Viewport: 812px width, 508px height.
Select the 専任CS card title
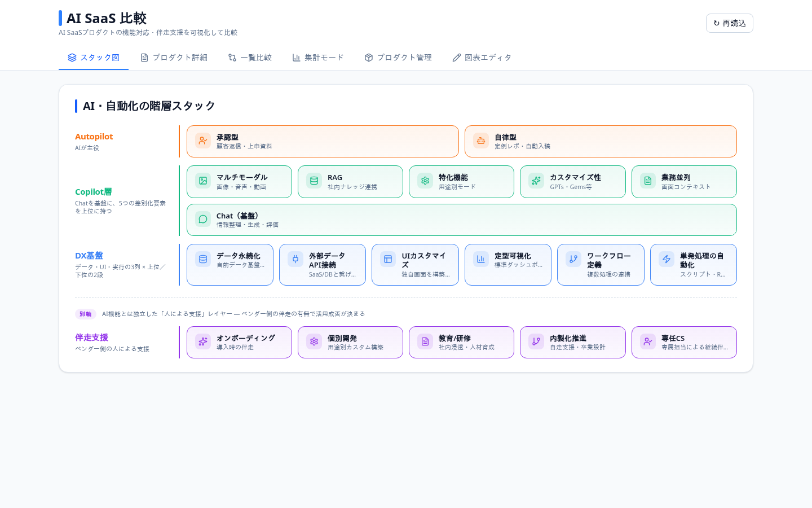coord(673,338)
